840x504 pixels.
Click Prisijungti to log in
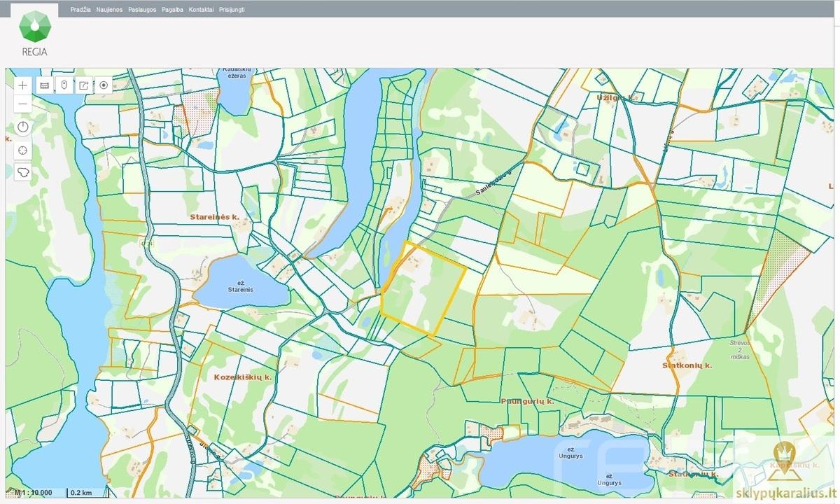pos(232,10)
